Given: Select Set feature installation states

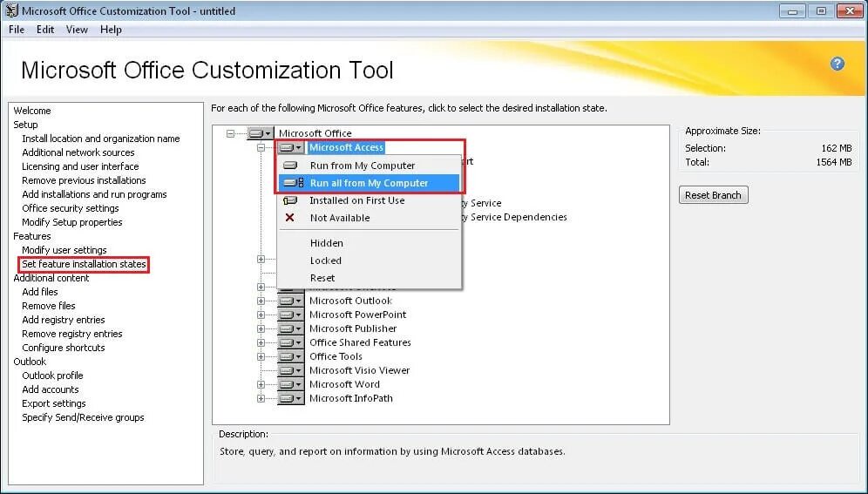Looking at the screenshot, I should [x=85, y=264].
